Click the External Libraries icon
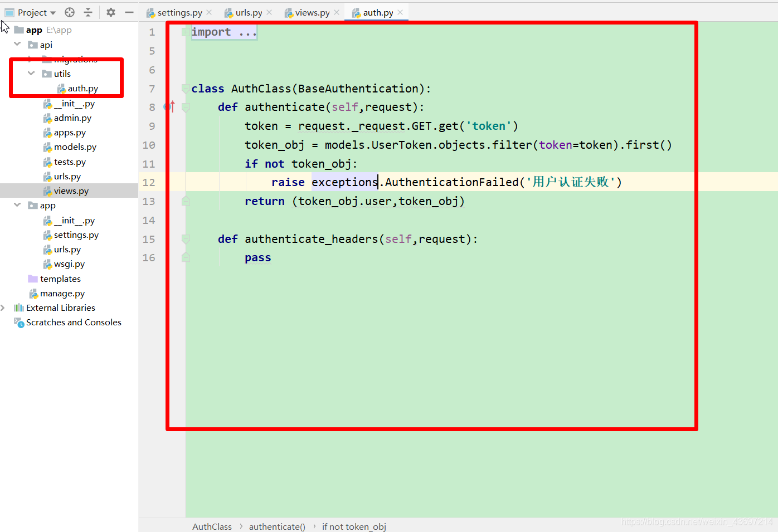This screenshot has width=778, height=532. [x=19, y=308]
